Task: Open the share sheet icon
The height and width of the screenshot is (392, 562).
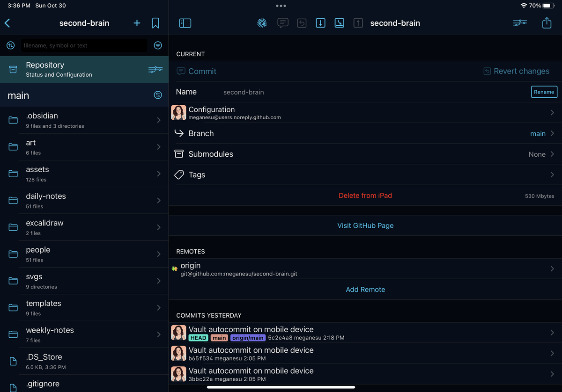Action: coord(547,22)
